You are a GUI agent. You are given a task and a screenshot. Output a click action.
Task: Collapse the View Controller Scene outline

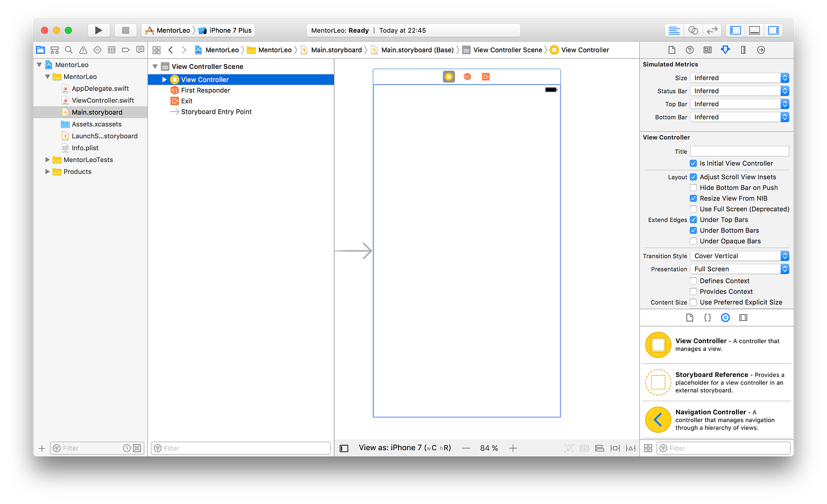point(155,67)
